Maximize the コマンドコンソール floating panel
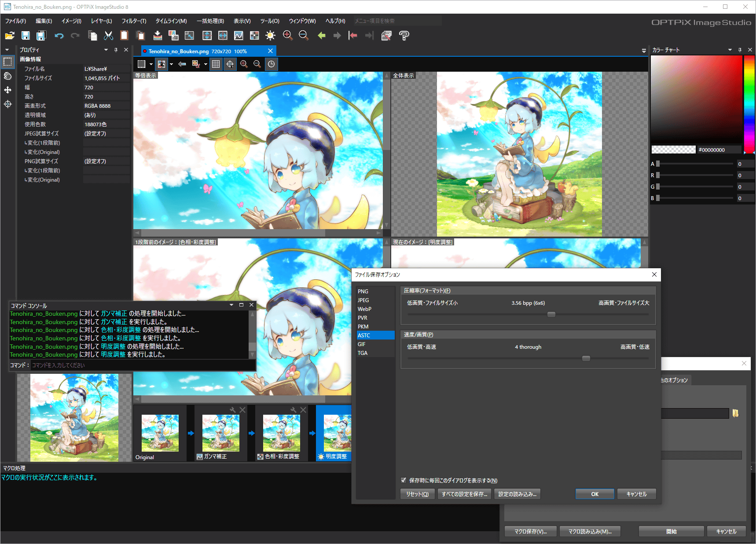Screen dimensions: 756x544 coord(241,305)
